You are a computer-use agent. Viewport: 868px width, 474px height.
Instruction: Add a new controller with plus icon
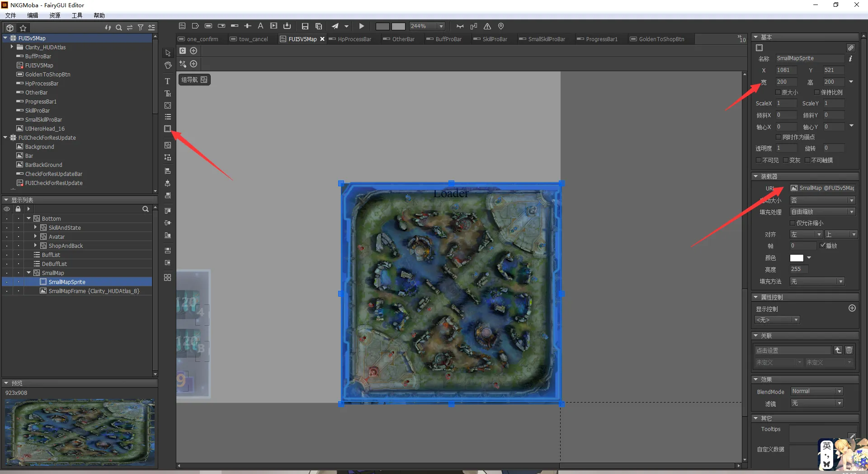193,51
